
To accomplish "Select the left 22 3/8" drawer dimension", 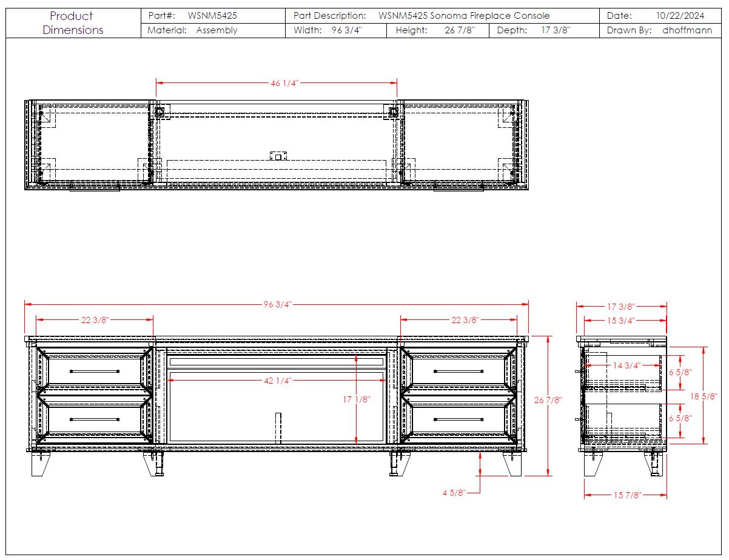I will pos(95,320).
